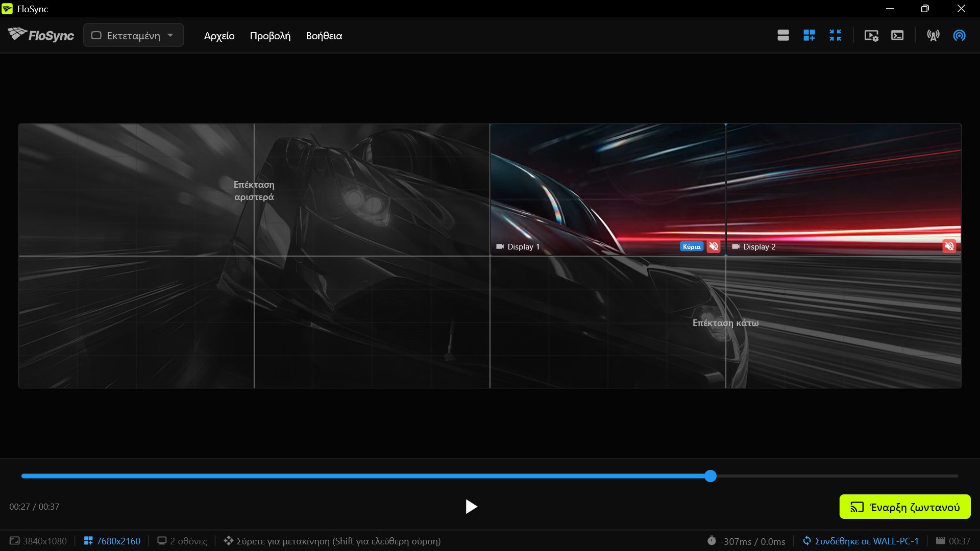Click the 7680x2160 canvas size status
The image size is (980, 551).
[112, 541]
